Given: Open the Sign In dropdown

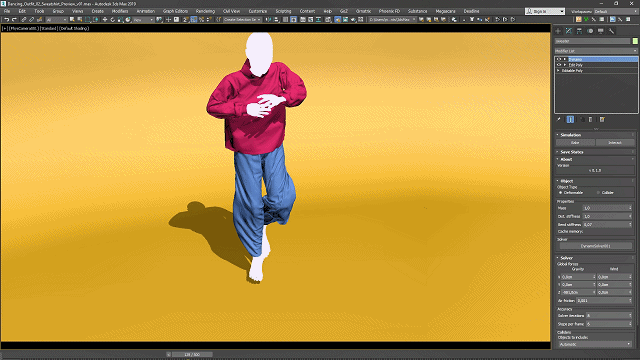Looking at the screenshot, I should [545, 11].
